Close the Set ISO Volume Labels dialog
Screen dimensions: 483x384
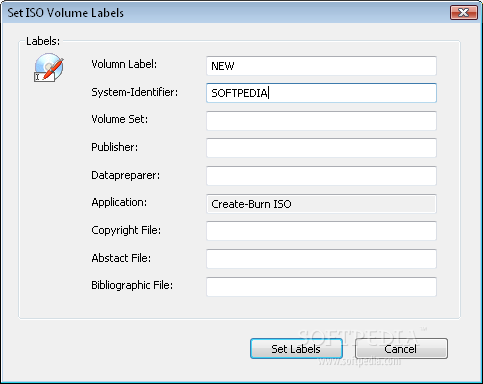coord(464,12)
